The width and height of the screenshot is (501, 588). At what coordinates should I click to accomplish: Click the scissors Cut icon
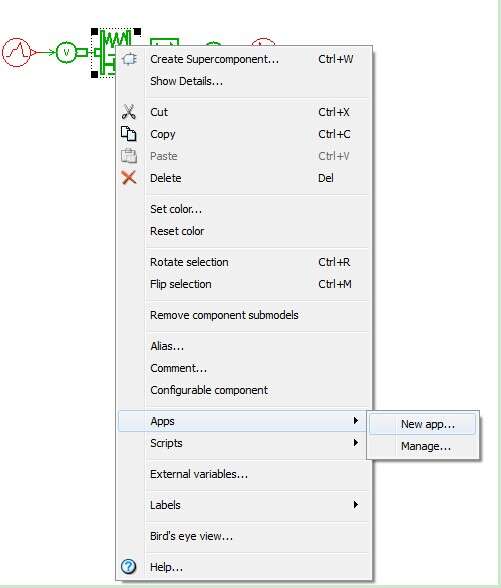coord(129,112)
